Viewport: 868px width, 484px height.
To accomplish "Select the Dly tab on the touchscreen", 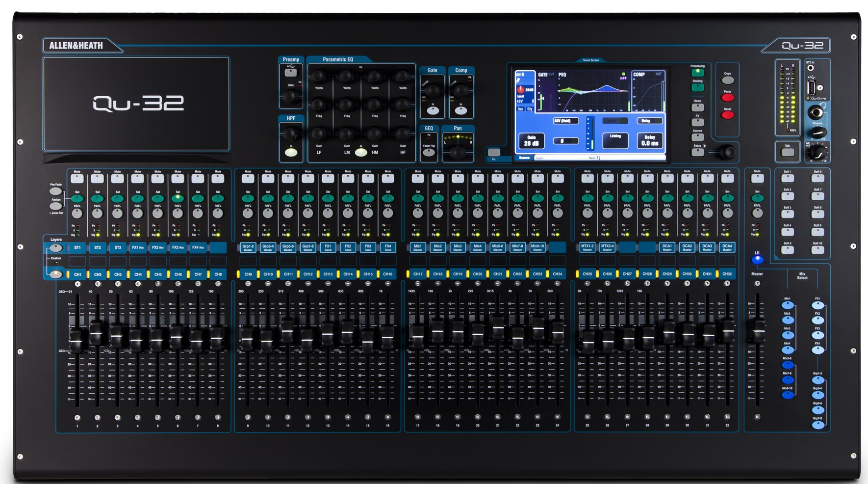I will (x=530, y=109).
